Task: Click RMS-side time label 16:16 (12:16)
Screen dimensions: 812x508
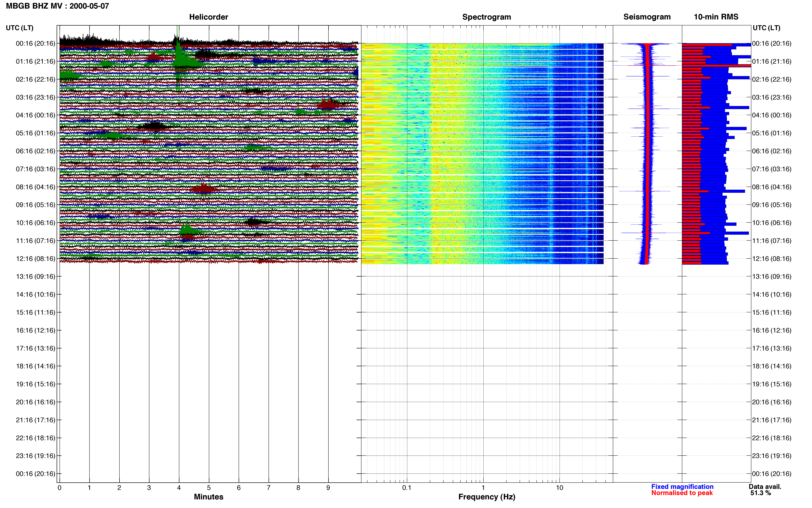Action: click(772, 330)
